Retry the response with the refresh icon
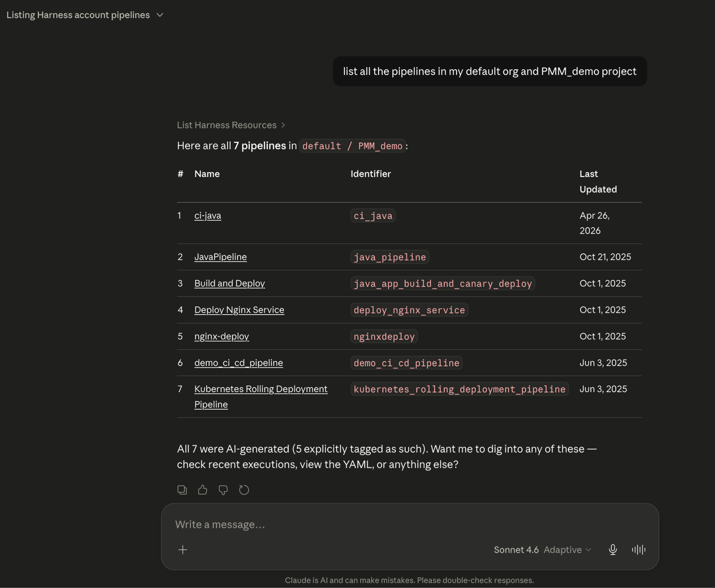This screenshot has width=715, height=588. (244, 490)
